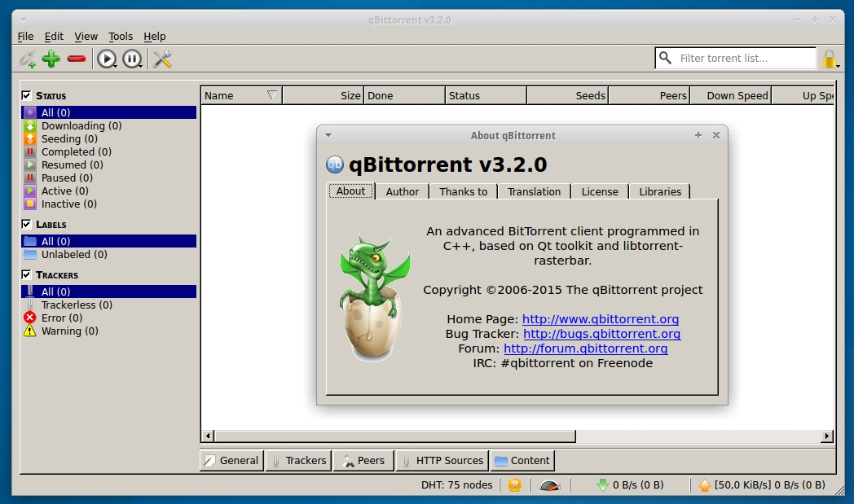
Task: Click the Delete torrent icon
Action: coord(77,59)
